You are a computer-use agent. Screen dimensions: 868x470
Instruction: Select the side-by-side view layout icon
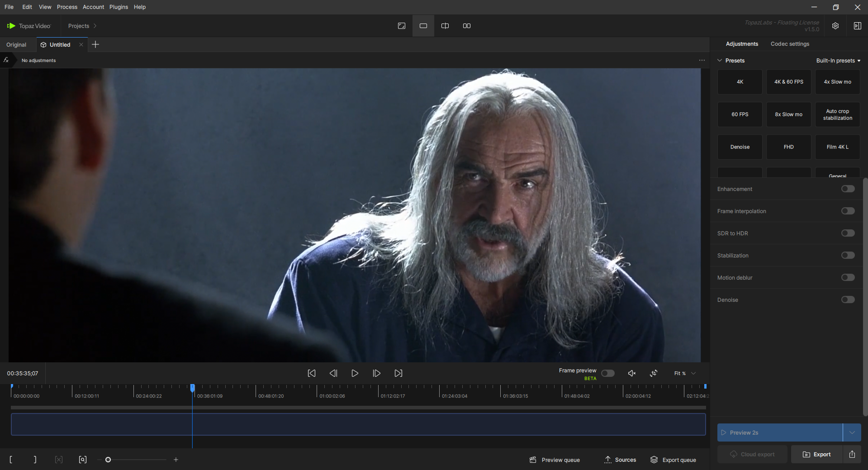coord(467,26)
